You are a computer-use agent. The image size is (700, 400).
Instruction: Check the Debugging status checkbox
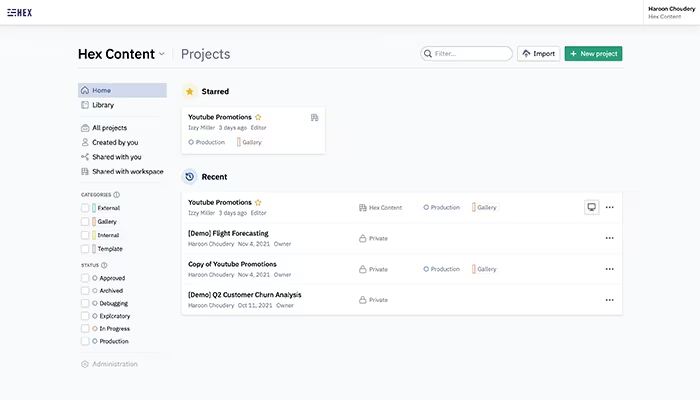(85, 303)
